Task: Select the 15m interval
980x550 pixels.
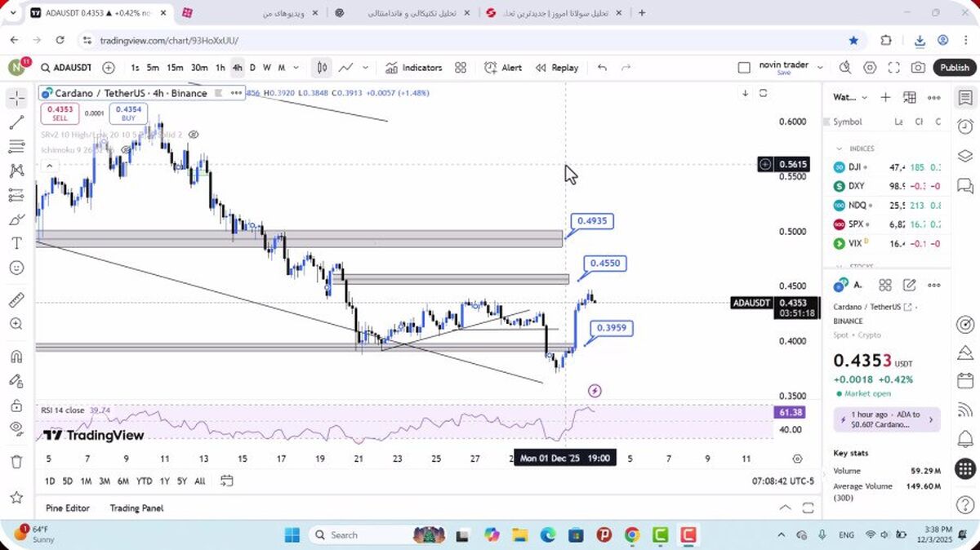Action: 175,68
